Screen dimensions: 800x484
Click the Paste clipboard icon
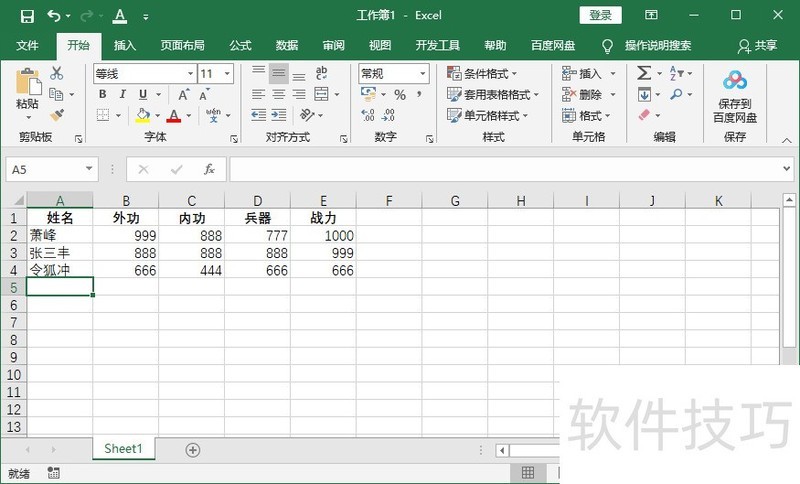tap(28, 82)
